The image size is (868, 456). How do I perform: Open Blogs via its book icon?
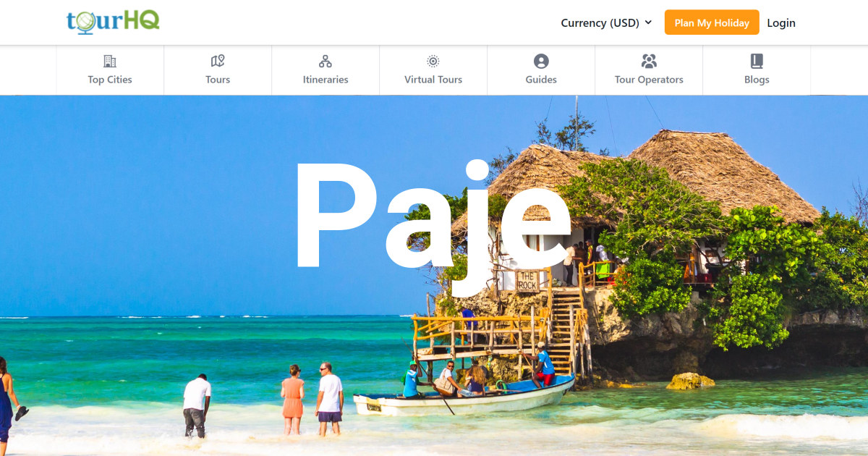(757, 61)
